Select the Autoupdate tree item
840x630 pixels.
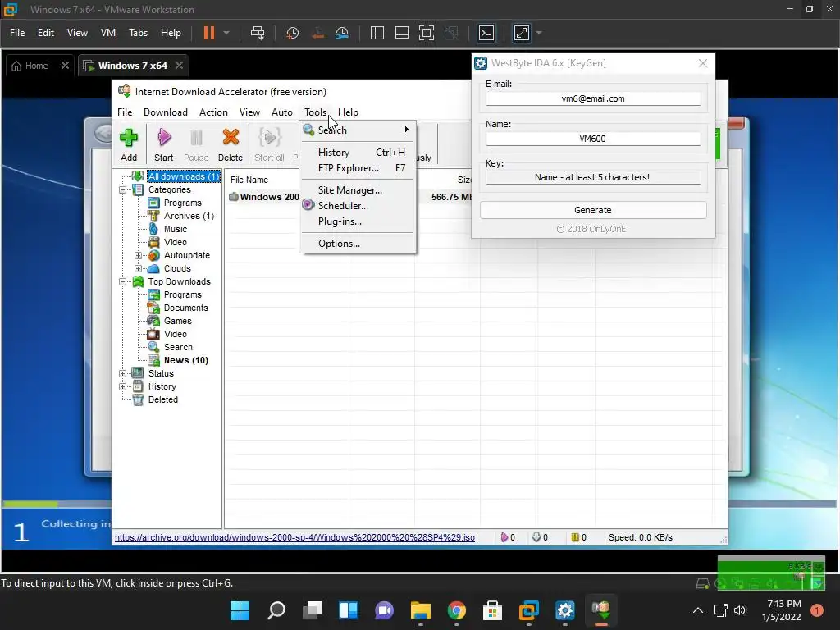tap(186, 255)
